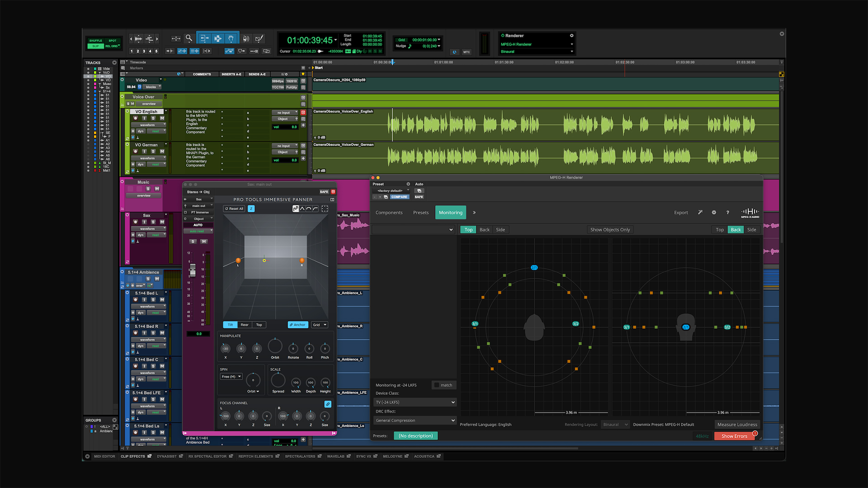Select the first trajectory shape icon in panner
Screen dimensions: 868x488
click(296, 208)
